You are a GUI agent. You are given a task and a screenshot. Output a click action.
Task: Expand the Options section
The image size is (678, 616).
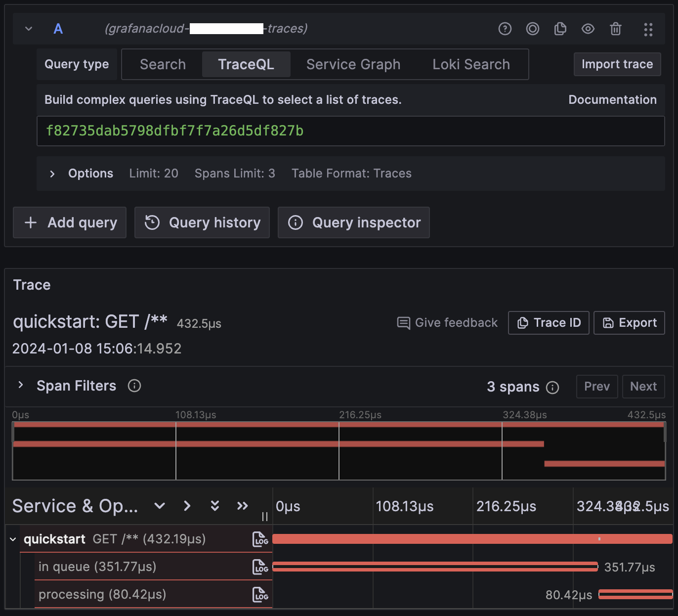pyautogui.click(x=52, y=174)
